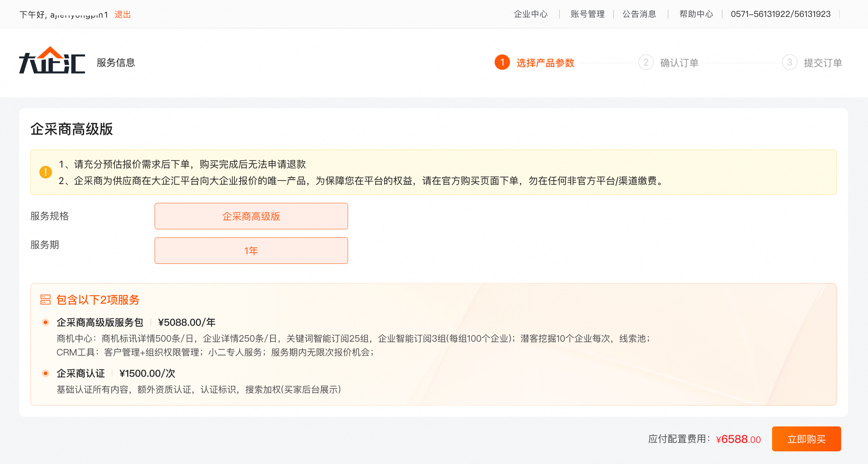Click the total price ¥6588.00
The width and height of the screenshot is (868, 464).
tap(738, 439)
